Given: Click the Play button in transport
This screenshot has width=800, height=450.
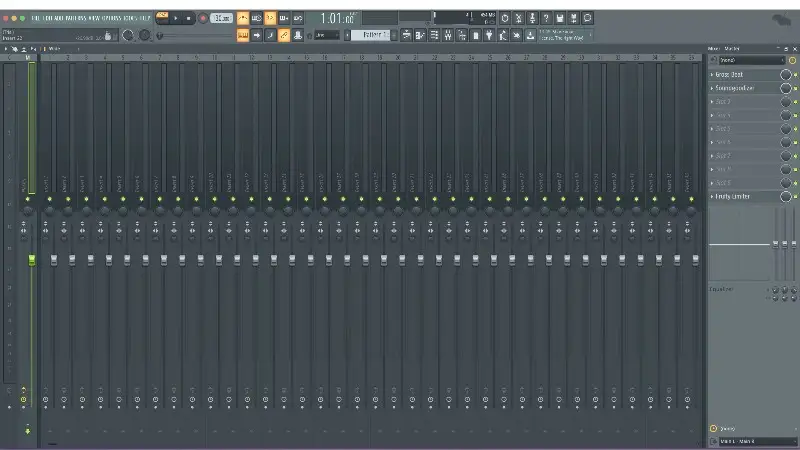Looking at the screenshot, I should [176, 18].
